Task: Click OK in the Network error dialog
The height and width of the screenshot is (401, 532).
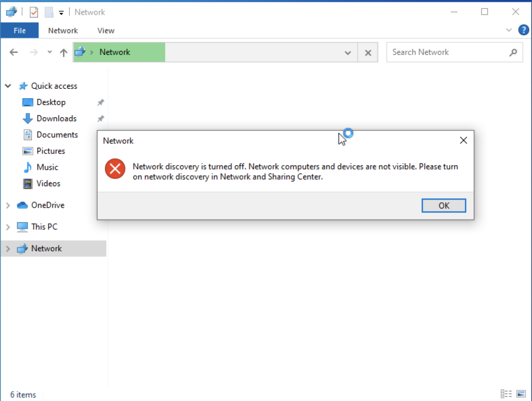Action: (443, 206)
